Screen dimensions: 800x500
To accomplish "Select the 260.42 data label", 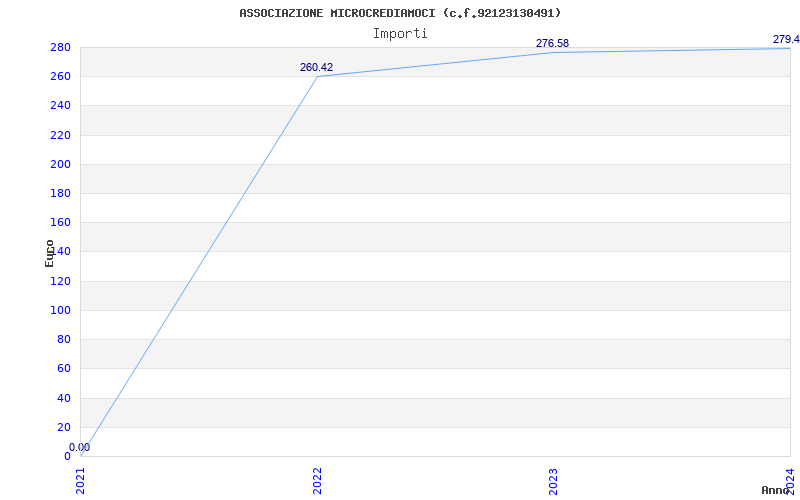I will 316,67.
